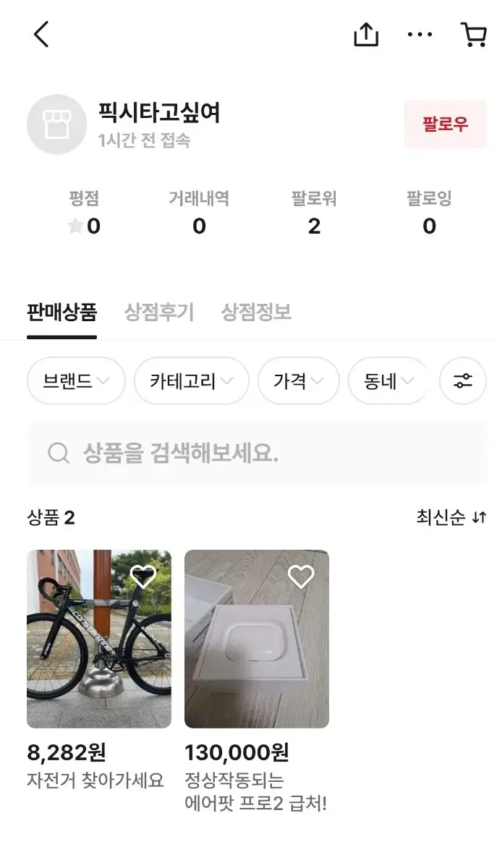
Task: Open the filter settings sliders icon
Action: coord(463,381)
